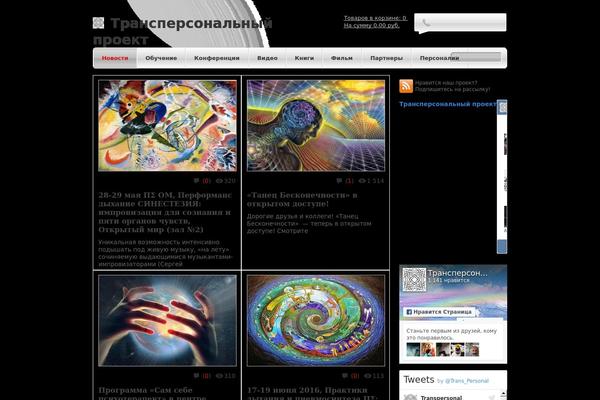
Task: Open the Персоналии menu item
Action: pos(439,58)
